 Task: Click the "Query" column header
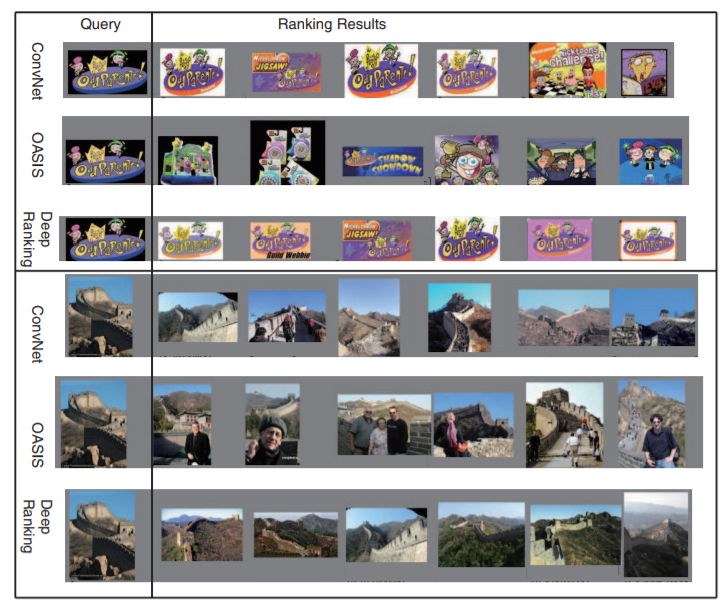100,24
